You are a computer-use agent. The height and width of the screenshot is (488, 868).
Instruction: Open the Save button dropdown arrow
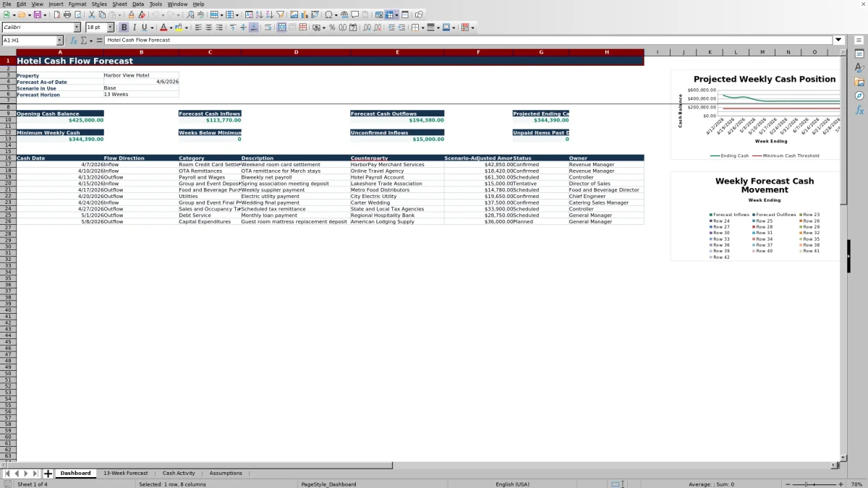click(x=45, y=14)
